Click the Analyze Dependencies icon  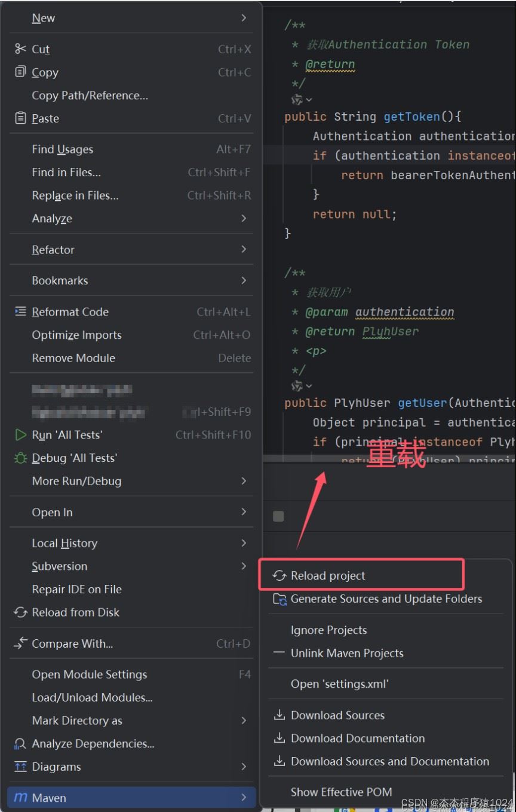(x=20, y=744)
